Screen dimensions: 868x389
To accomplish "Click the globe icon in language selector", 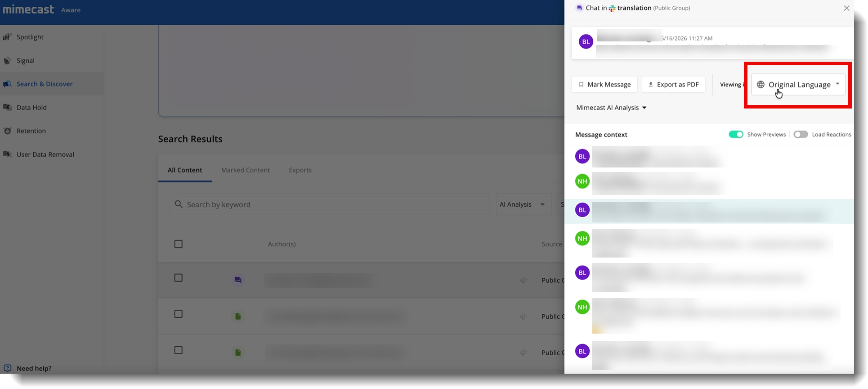I will [x=761, y=84].
